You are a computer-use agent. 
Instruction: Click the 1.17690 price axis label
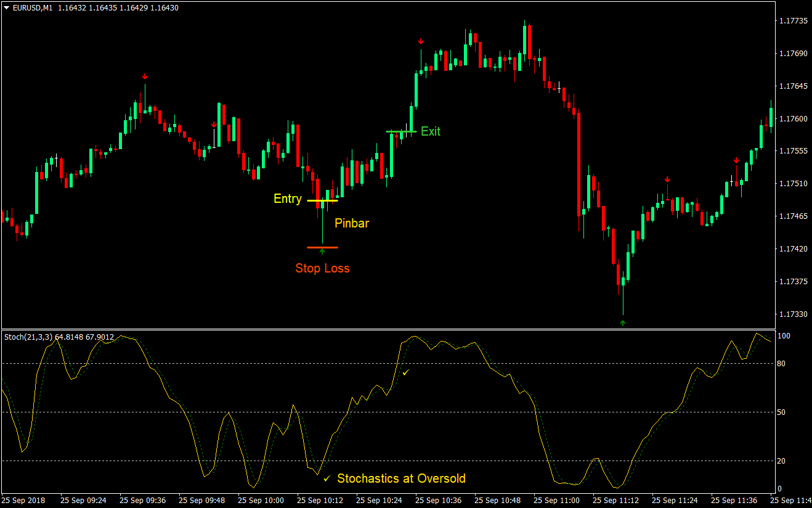[793, 54]
